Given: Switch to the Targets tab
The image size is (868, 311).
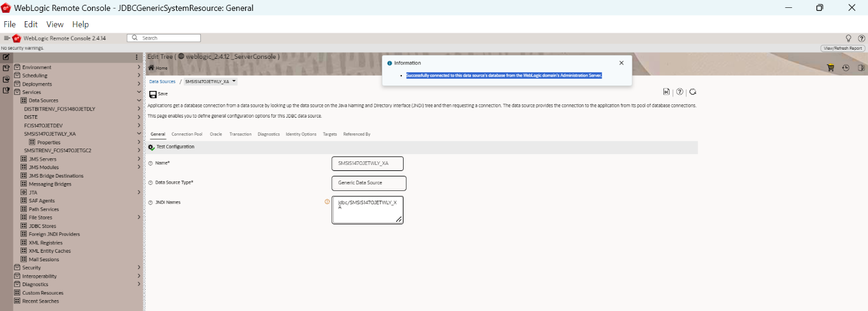Looking at the screenshot, I should click(x=330, y=134).
